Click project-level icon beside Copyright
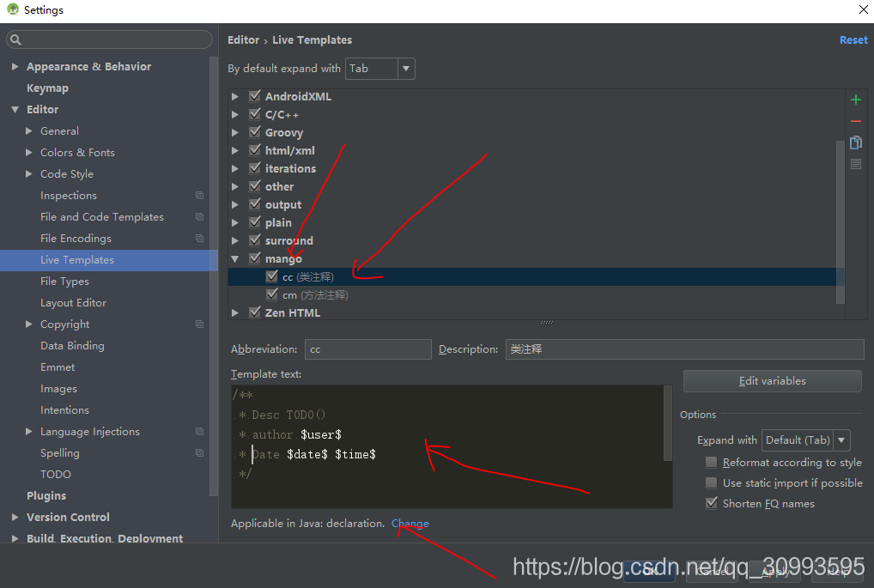The image size is (874, 588). (199, 324)
